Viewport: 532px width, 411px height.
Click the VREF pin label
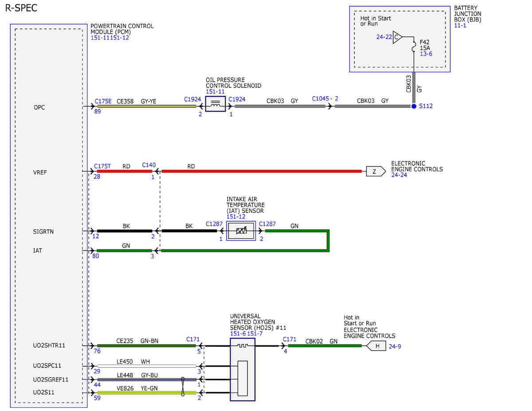point(40,172)
